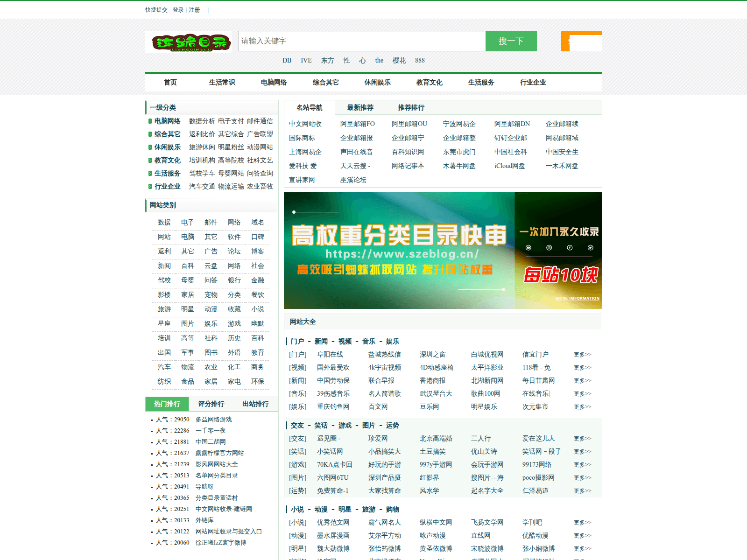Click the Twitter icon in the banner
Screen dimensions: 747x560
[x=590, y=248]
